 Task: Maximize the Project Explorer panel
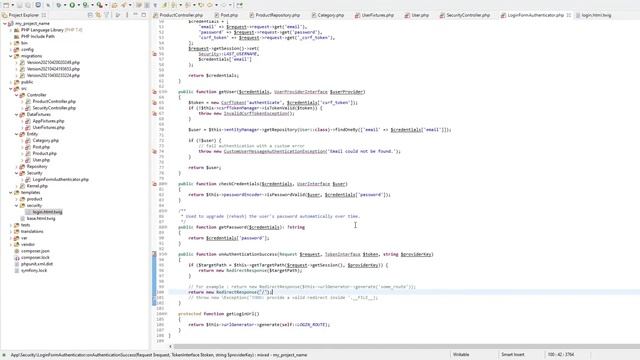144,15
